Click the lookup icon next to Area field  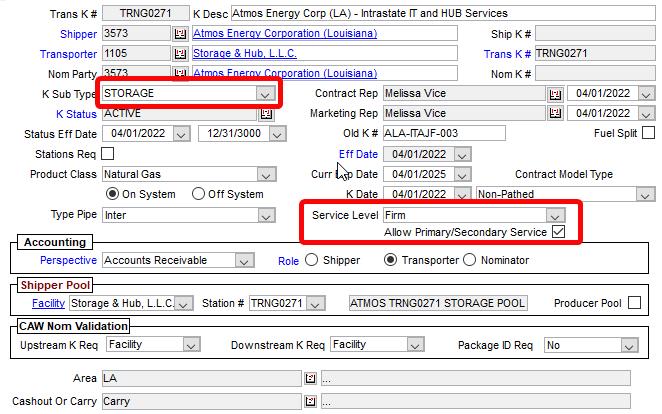(x=311, y=379)
